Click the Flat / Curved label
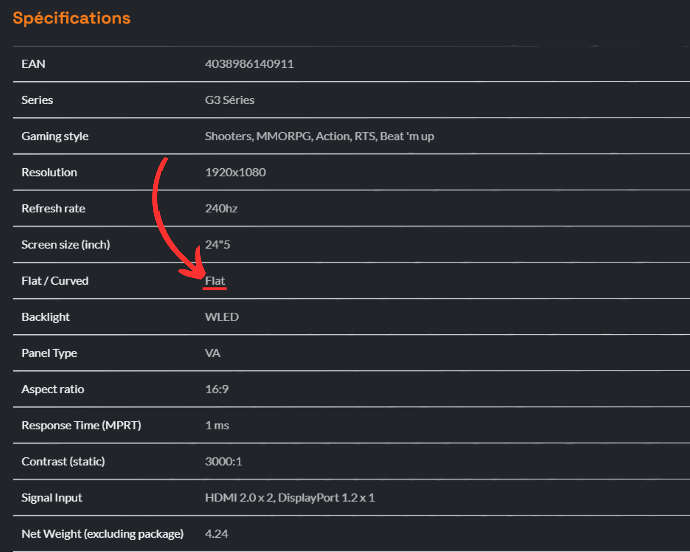Screen dimensions: 690x552 55,281
